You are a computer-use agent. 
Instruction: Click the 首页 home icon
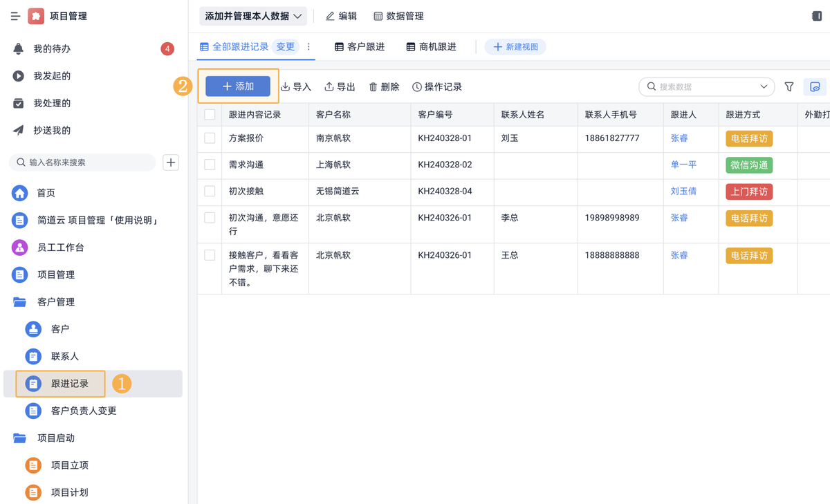tap(20, 193)
